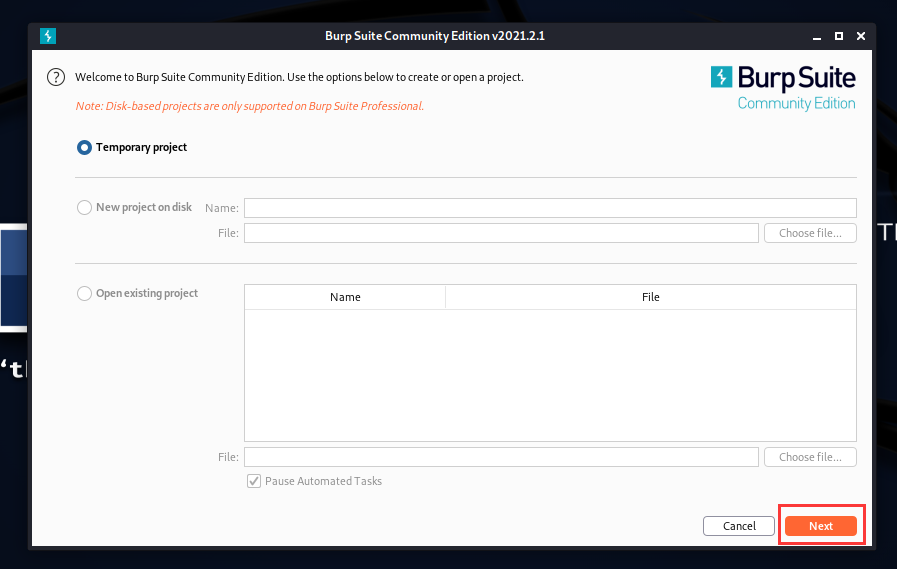Click the Burp Suite lightning icon in title bar
The image size is (897, 569).
pyautogui.click(x=48, y=36)
